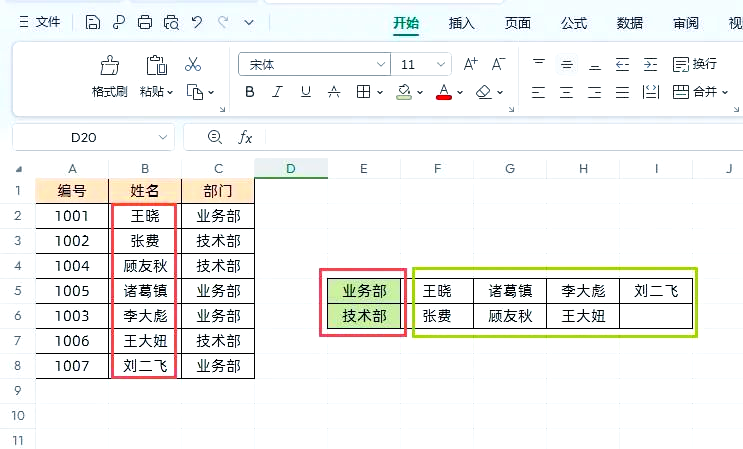743x449 pixels.
Task: Click the green 技术部 cell in column E
Action: pos(364,316)
